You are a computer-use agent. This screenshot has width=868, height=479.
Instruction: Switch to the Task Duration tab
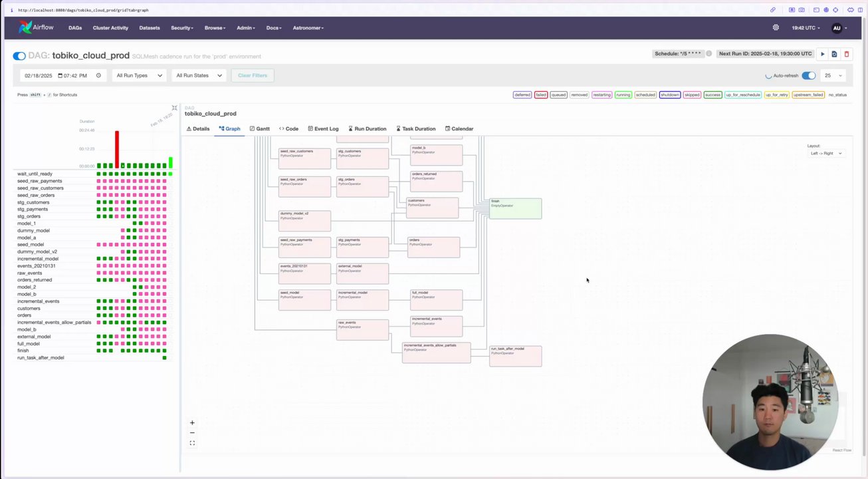tap(415, 128)
